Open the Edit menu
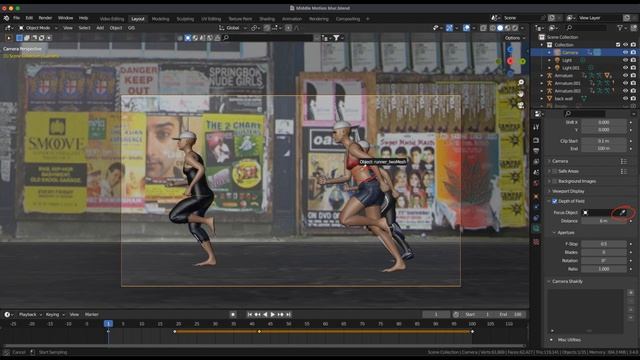This screenshot has height=360, width=640. click(29, 18)
